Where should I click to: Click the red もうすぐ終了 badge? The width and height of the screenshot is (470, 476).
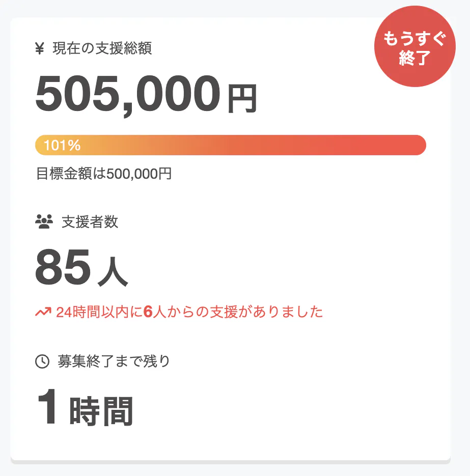pos(414,47)
